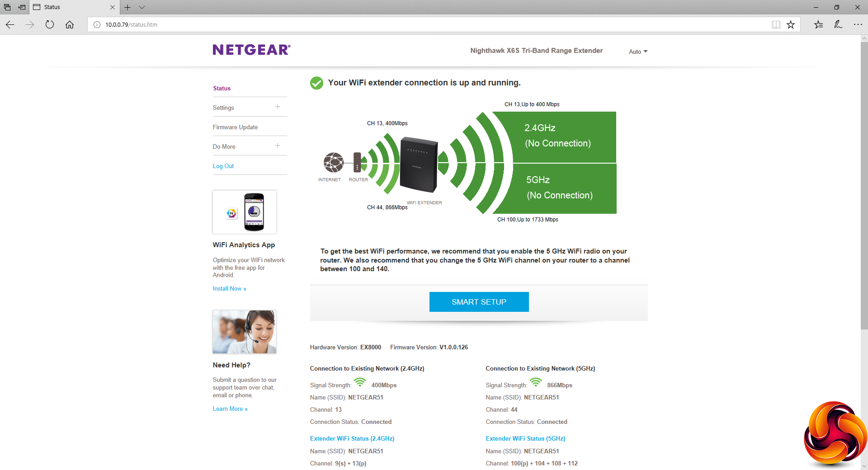Open the favorites hub icon
This screenshot has height=470, width=868.
click(818, 24)
